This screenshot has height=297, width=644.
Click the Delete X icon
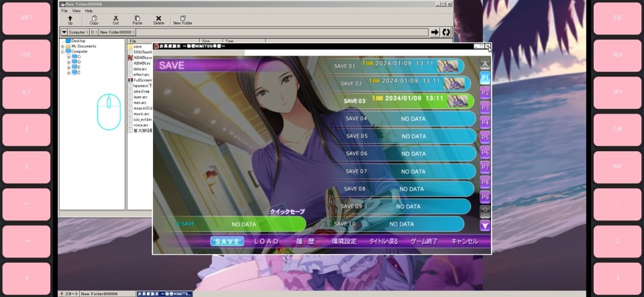click(158, 20)
